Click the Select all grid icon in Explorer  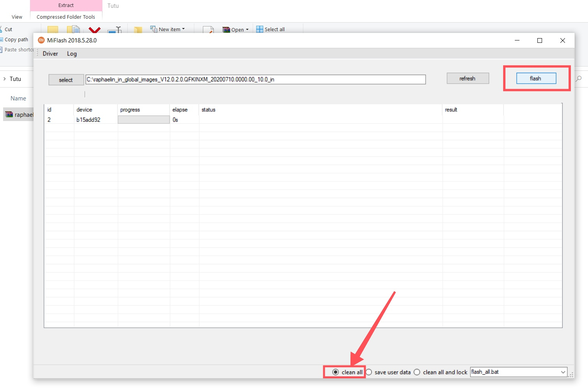pos(260,29)
